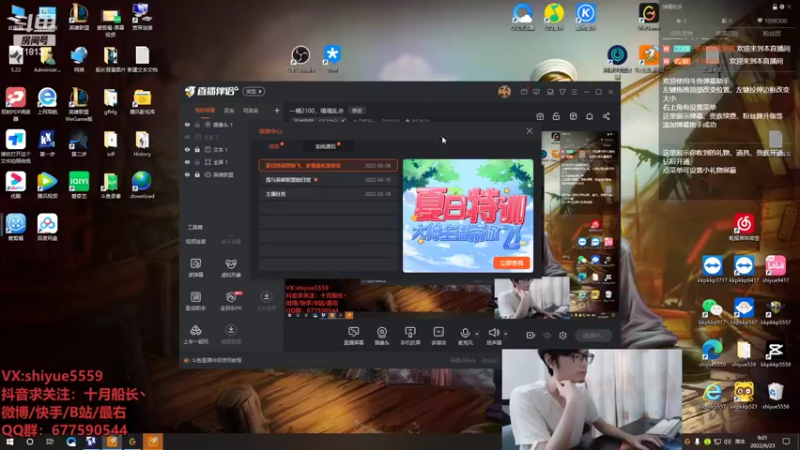The height and width of the screenshot is (450, 800).
Task: Open the main menu hamburger icon
Action: point(574,92)
